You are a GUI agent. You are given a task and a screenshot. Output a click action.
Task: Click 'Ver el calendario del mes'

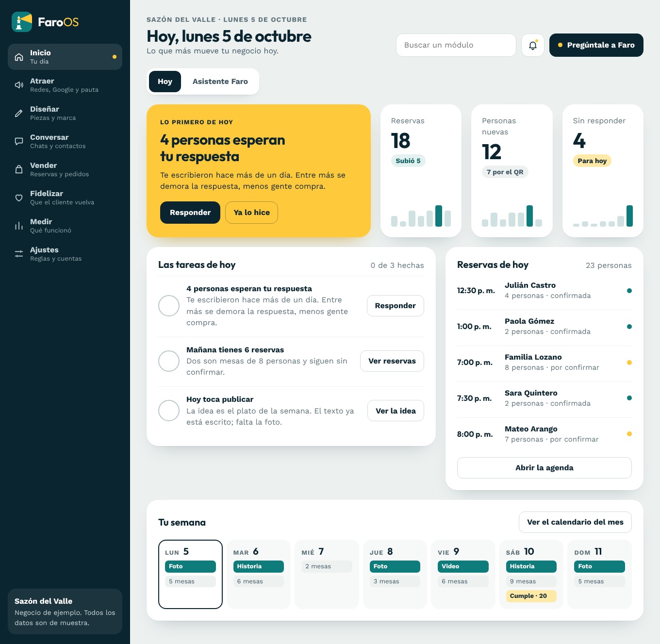coord(575,522)
